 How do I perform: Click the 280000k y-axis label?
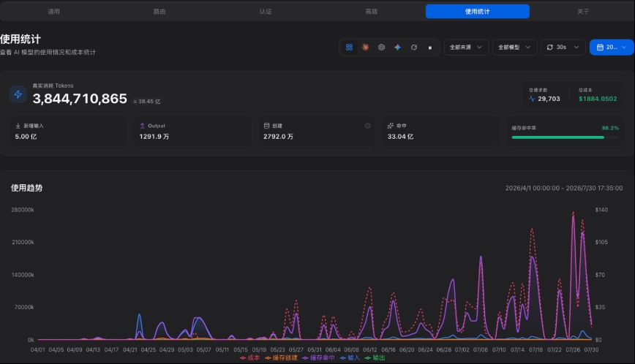(x=23, y=210)
